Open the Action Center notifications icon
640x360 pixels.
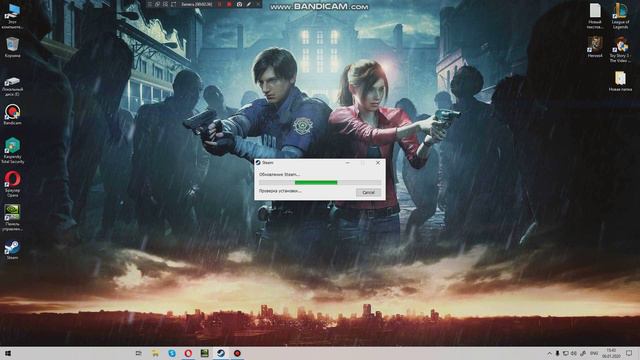[x=629, y=353]
